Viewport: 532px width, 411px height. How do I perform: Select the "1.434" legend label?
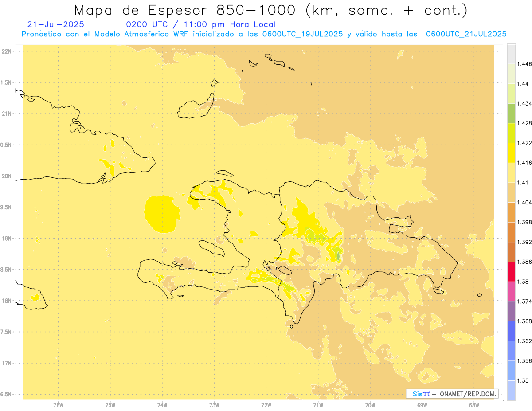tap(524, 103)
